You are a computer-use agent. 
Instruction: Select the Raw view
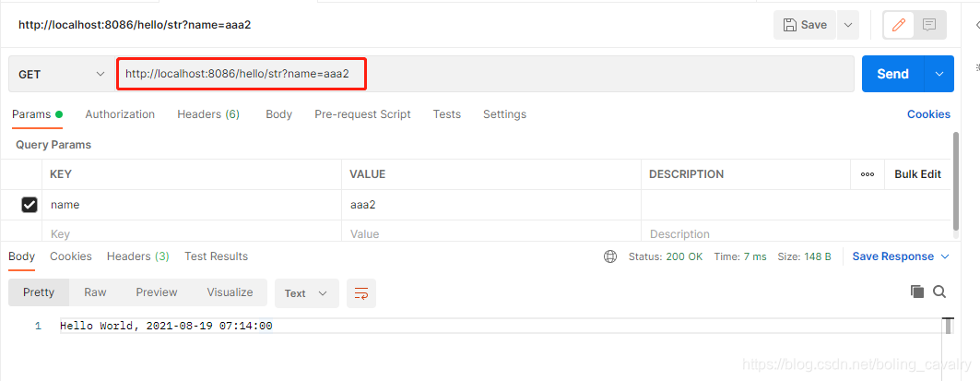(x=96, y=292)
